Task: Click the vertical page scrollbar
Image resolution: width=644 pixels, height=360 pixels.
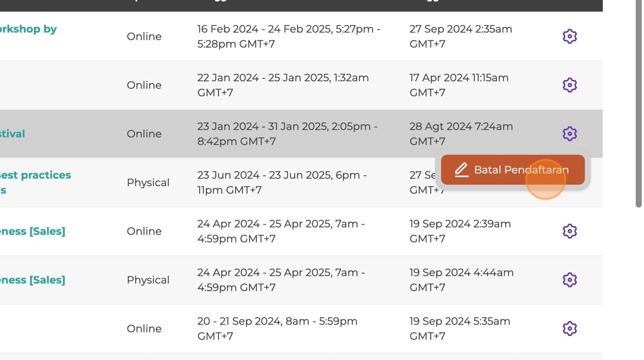Action: pyautogui.click(x=638, y=103)
